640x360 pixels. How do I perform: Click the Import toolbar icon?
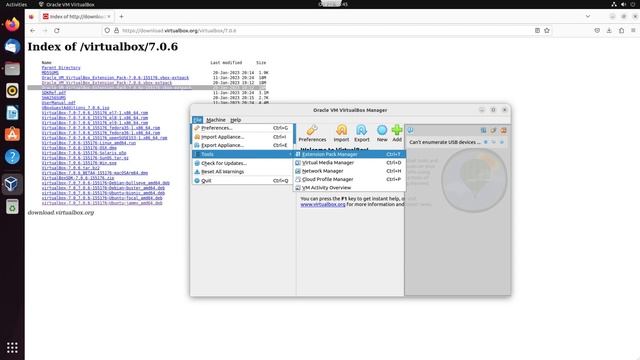(x=341, y=133)
